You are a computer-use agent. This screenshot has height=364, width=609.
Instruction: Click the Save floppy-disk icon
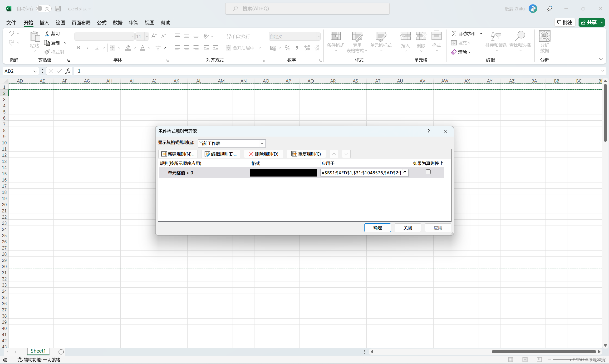58,9
